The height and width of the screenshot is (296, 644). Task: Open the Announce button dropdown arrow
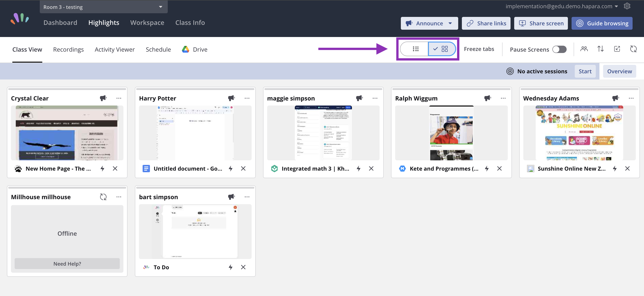tap(450, 23)
